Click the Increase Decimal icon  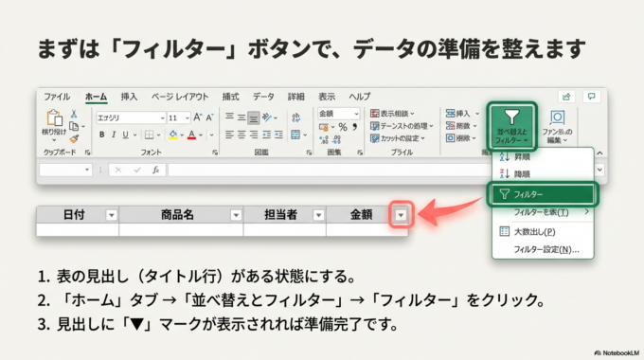(x=324, y=139)
